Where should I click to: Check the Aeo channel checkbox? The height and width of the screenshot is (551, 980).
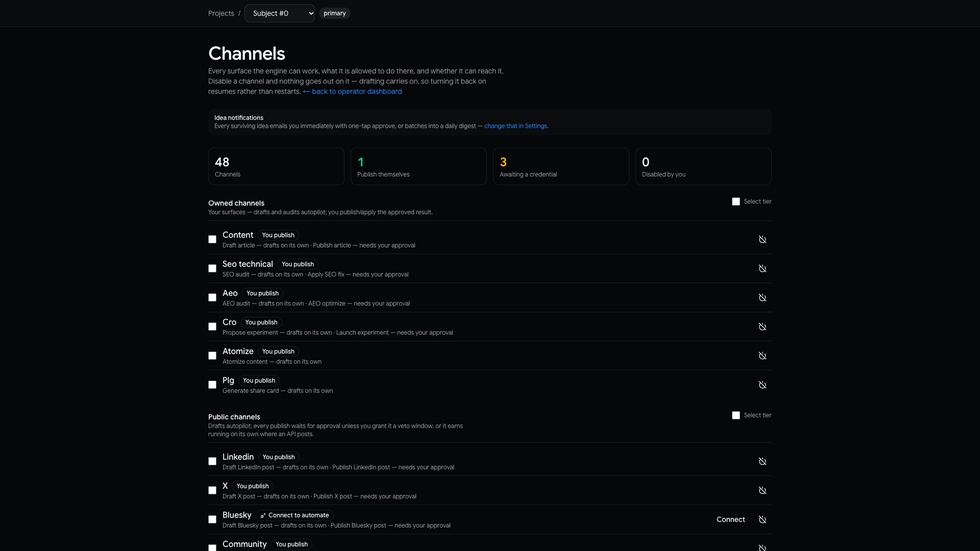tap(212, 297)
